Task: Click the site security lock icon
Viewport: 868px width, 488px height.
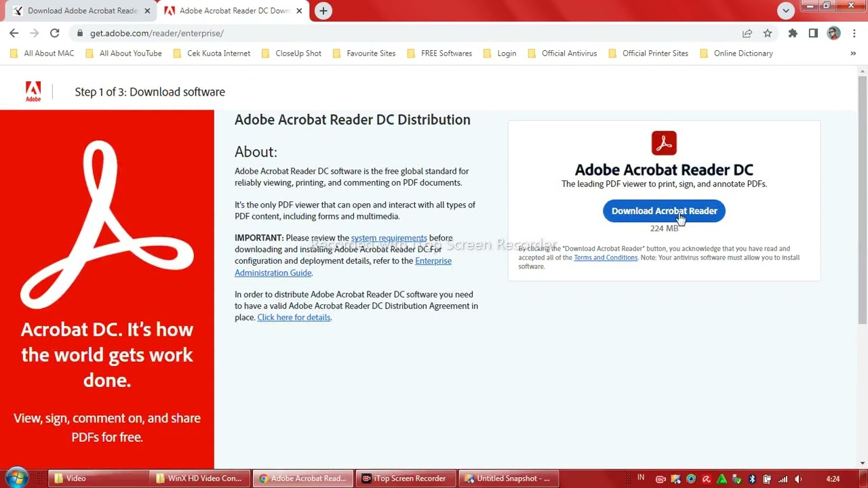Action: tap(80, 33)
